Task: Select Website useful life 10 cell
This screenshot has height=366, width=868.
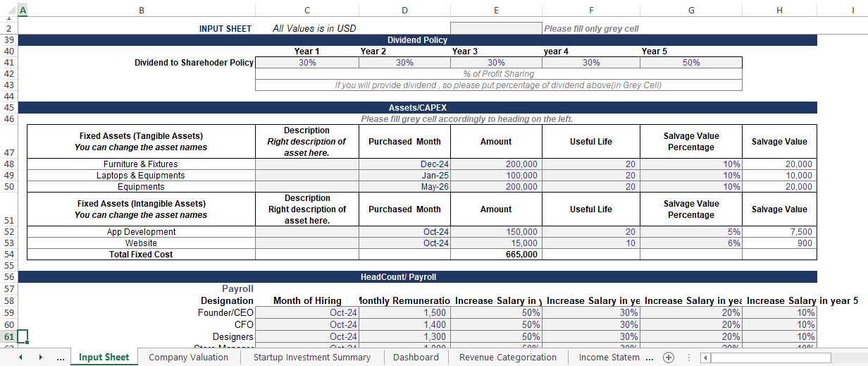Action: (x=591, y=243)
